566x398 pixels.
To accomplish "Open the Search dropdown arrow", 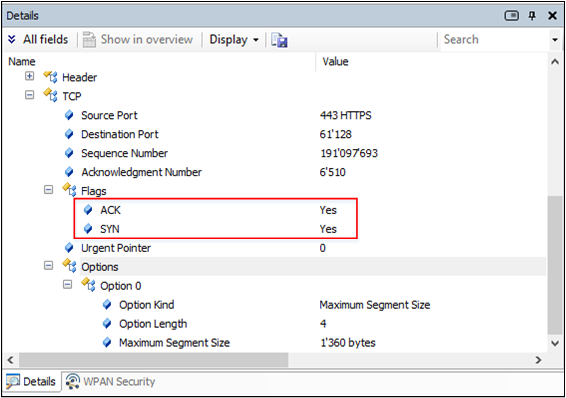I will (555, 40).
